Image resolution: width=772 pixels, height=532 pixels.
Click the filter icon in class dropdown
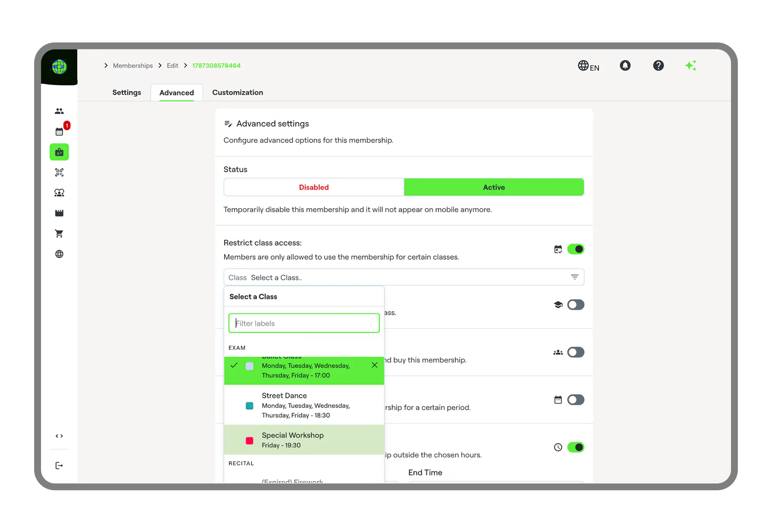[575, 277]
